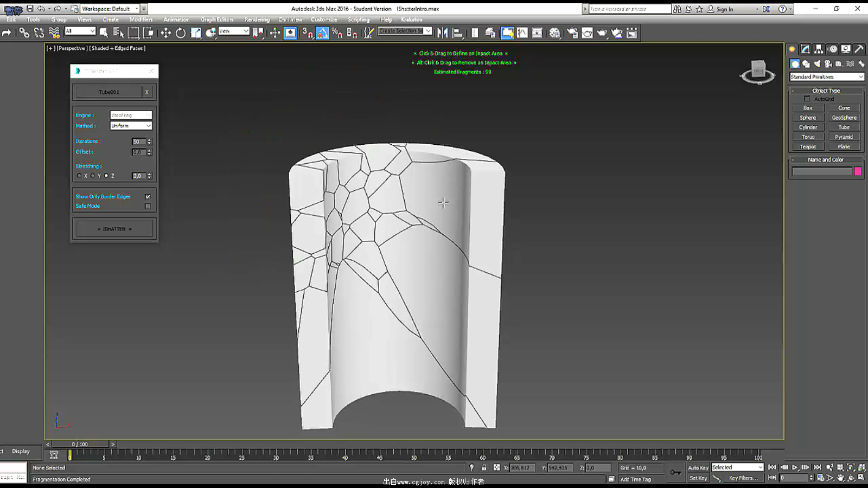Image resolution: width=868 pixels, height=488 pixels.
Task: Click the time slider 0 / 100
Action: coord(80,444)
